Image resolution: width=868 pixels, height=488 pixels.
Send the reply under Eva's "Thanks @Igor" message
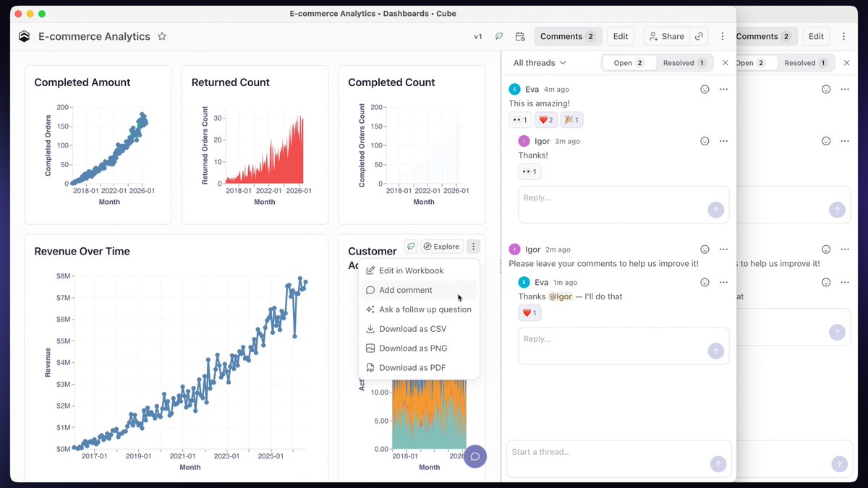(715, 351)
